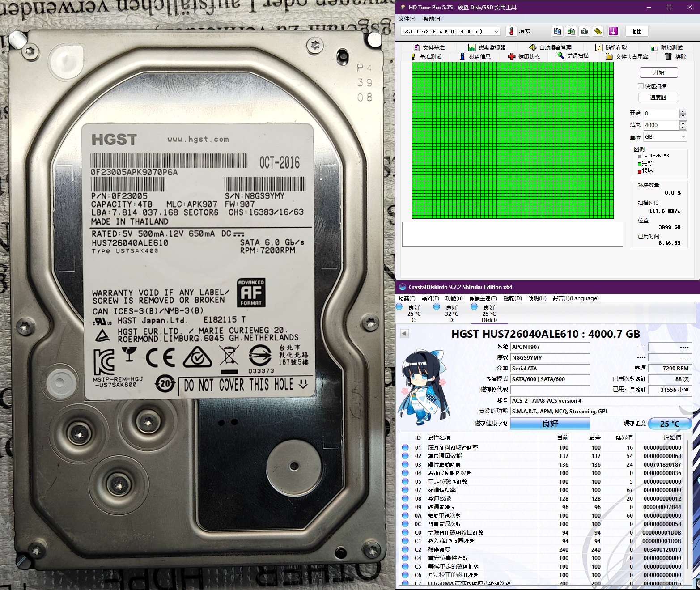The height and width of the screenshot is (590, 700).
Task: Click the status circle for SMART attribute 01
Action: [x=405, y=447]
